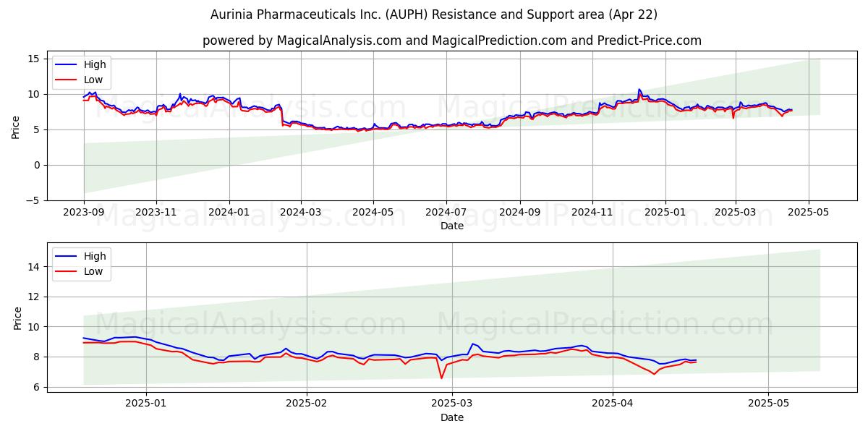Click the '2024-05' tick label

click(373, 213)
